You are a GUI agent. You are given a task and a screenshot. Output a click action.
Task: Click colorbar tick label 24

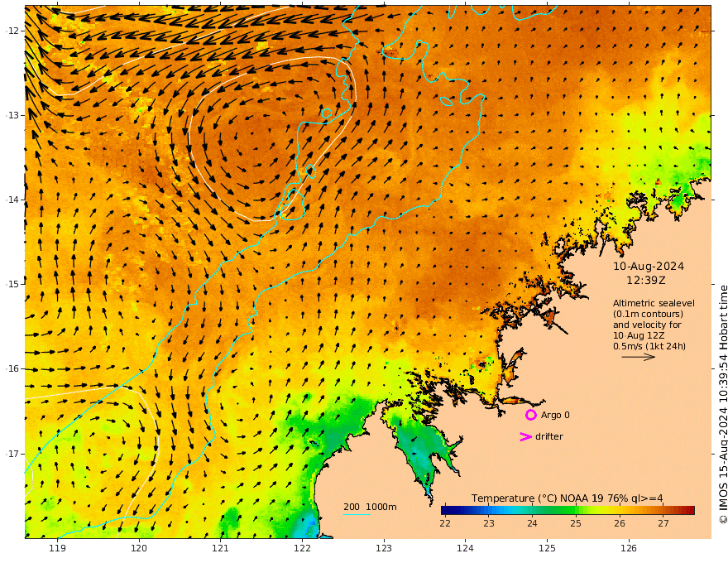[x=533, y=523]
